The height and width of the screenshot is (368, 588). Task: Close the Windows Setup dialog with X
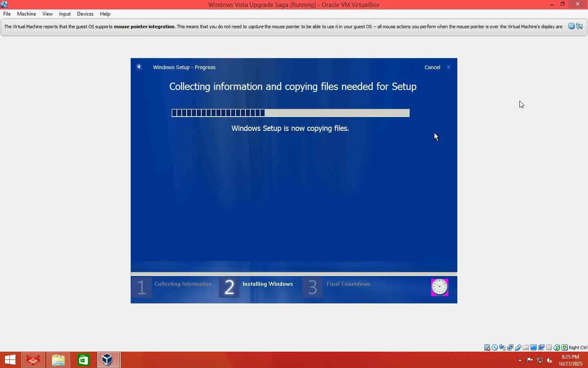pyautogui.click(x=449, y=67)
